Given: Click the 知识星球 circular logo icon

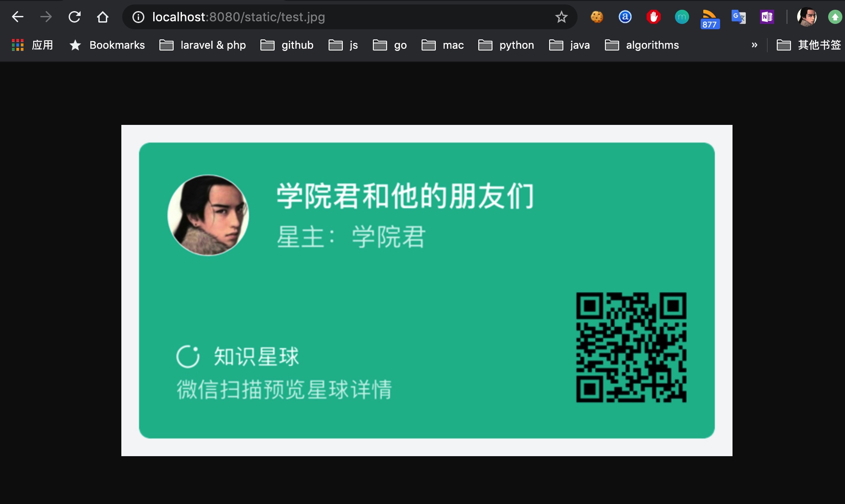Looking at the screenshot, I should 188,357.
